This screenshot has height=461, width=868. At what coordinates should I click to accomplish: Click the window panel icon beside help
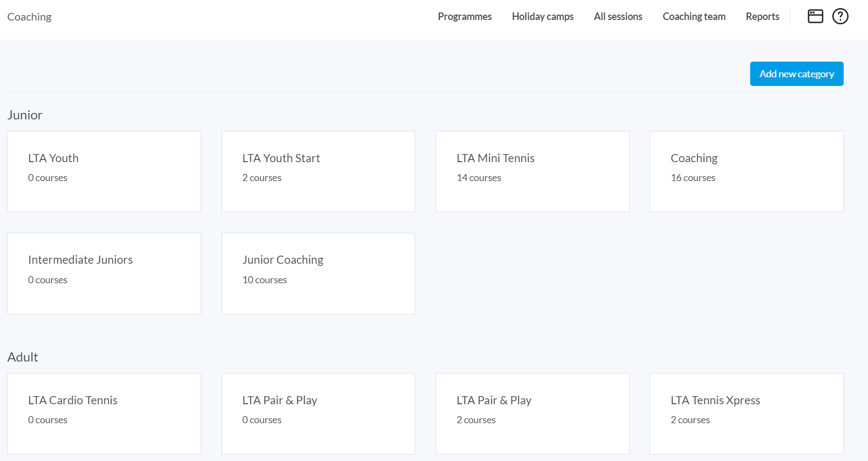tap(815, 17)
